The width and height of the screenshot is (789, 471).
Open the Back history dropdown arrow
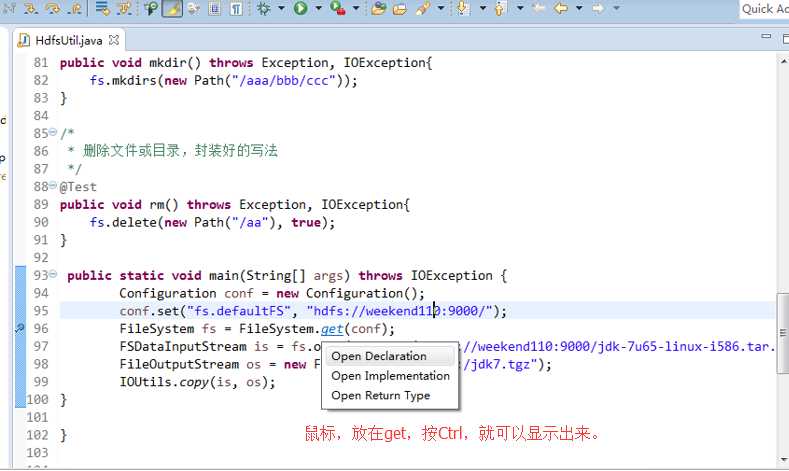pyautogui.click(x=579, y=9)
